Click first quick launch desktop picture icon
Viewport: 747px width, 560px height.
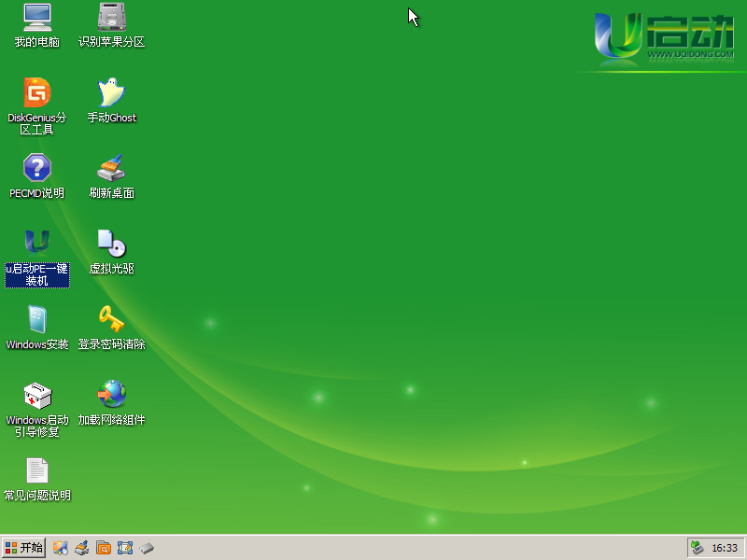[x=61, y=548]
